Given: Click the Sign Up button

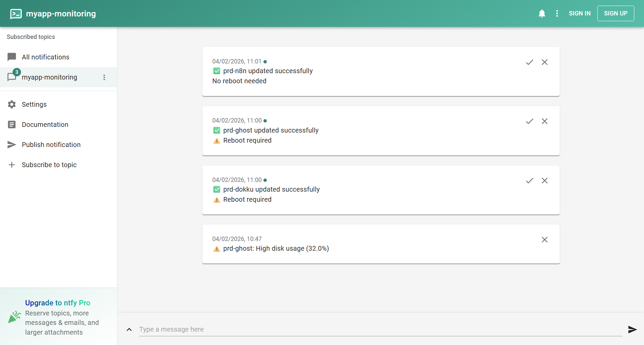Looking at the screenshot, I should 615,13.
